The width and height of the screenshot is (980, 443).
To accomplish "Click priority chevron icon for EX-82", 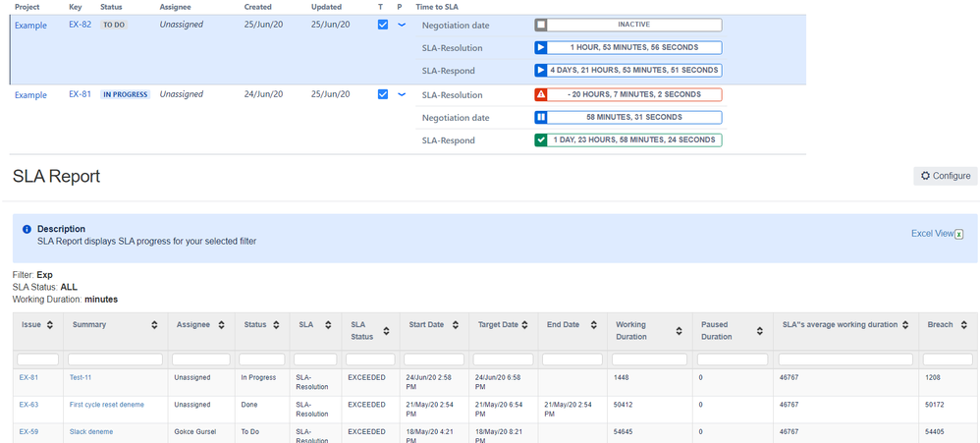I will 402,25.
